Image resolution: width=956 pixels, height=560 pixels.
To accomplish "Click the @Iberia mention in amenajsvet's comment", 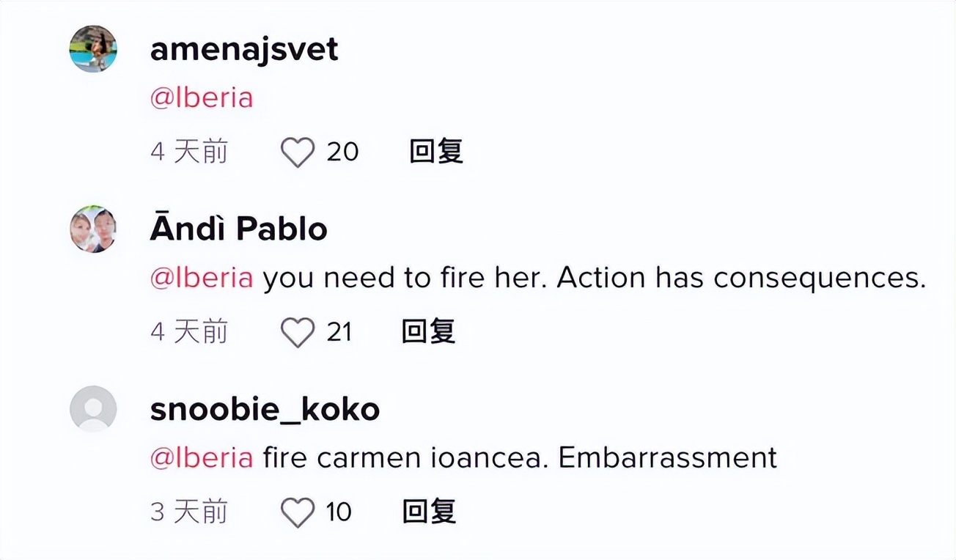I will click(202, 98).
